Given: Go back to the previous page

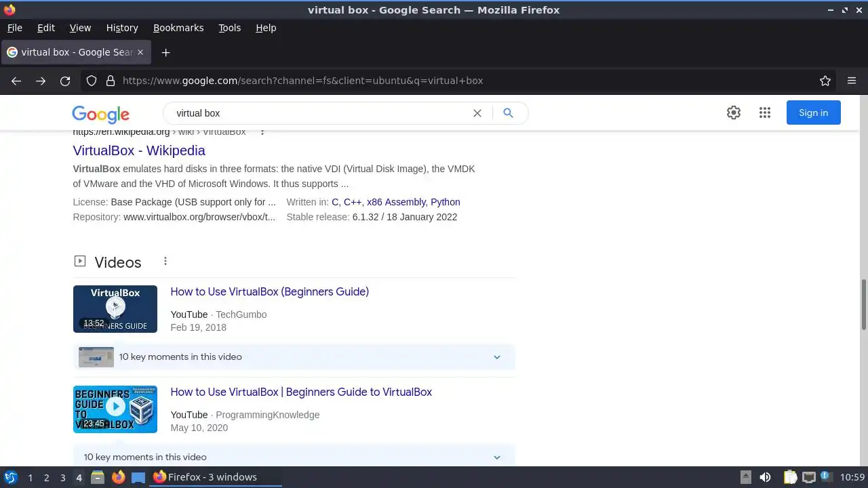Looking at the screenshot, I should point(16,81).
